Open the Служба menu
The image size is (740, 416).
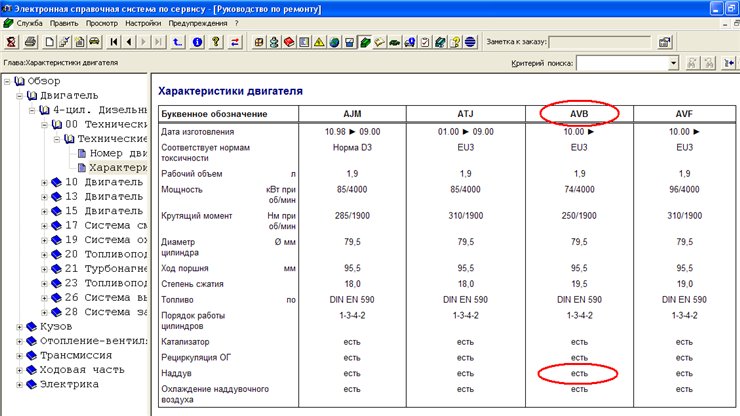pyautogui.click(x=29, y=23)
